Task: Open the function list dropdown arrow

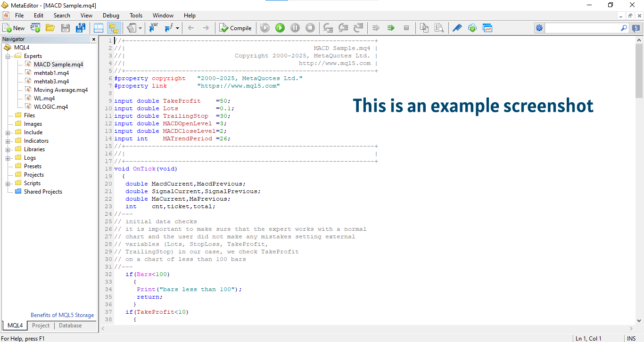Action: point(177,28)
